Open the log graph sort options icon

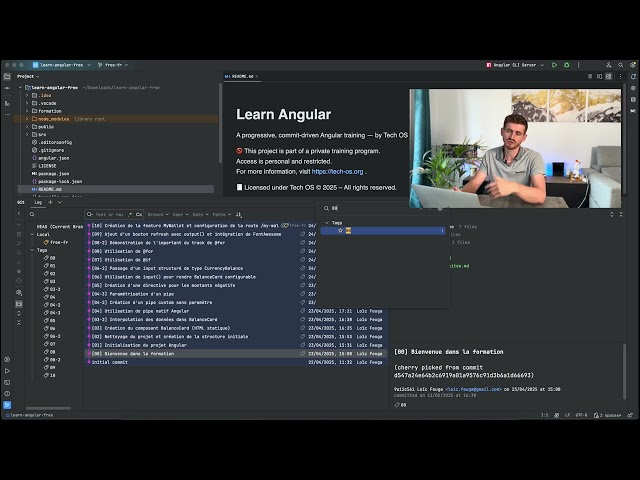(239, 214)
